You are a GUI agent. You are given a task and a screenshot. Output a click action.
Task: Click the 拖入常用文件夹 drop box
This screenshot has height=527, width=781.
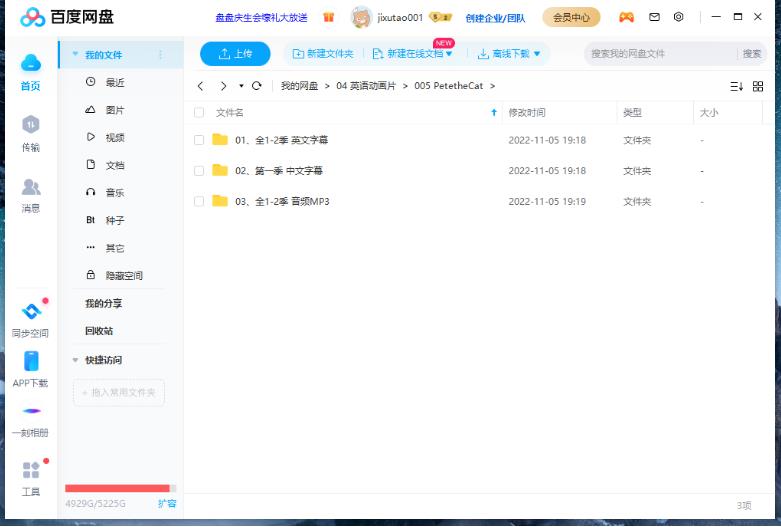tap(119, 393)
